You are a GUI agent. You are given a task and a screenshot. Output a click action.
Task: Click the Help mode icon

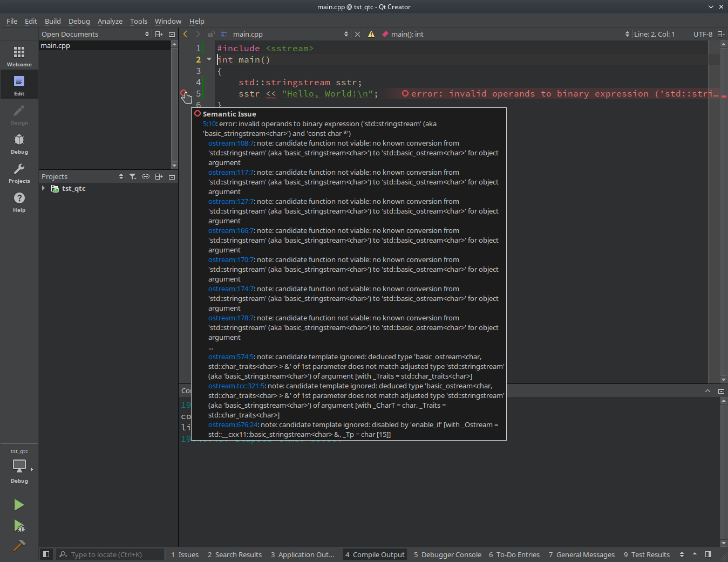pyautogui.click(x=19, y=202)
